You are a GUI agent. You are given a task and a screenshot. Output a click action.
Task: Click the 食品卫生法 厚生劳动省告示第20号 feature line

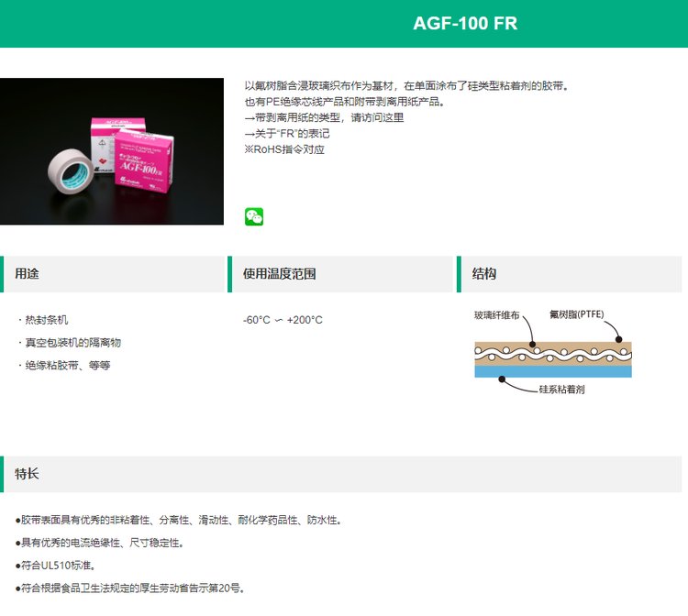pyautogui.click(x=130, y=588)
